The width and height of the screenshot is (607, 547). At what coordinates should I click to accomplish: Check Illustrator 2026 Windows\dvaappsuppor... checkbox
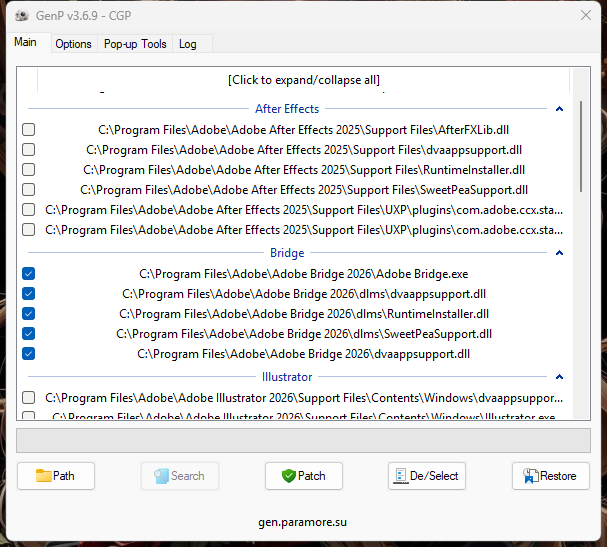29,397
